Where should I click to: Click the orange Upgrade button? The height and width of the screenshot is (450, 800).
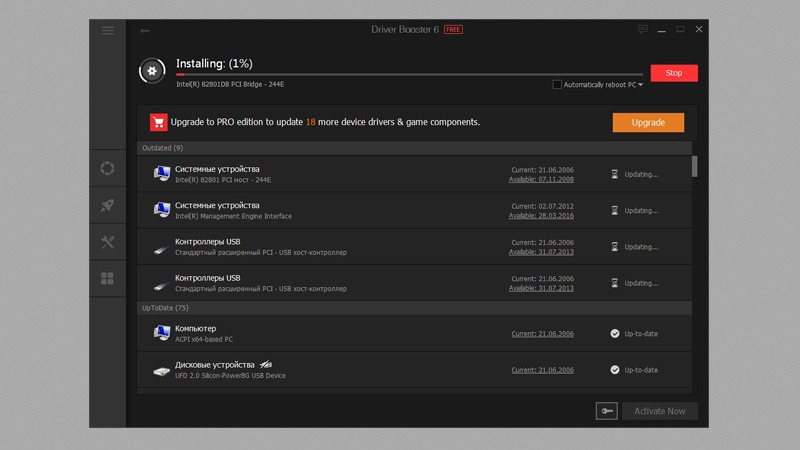[648, 122]
